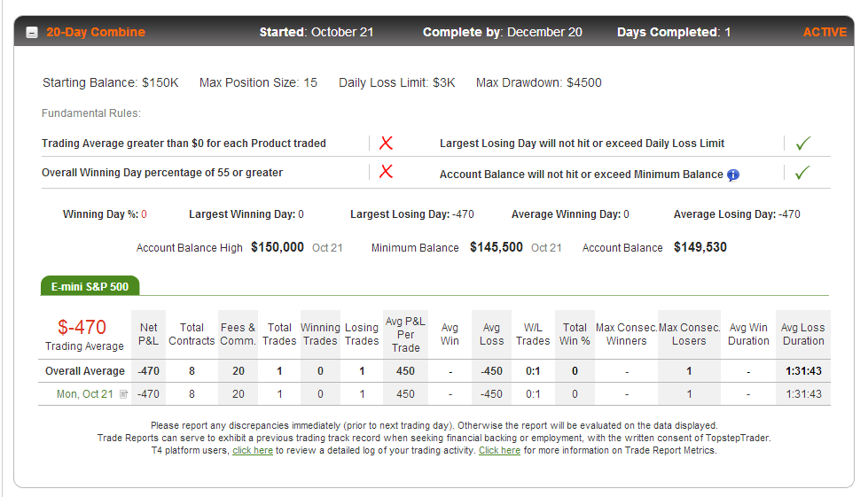This screenshot has width=868, height=497.
Task: Click the Total Contracts column header
Action: pyautogui.click(x=192, y=335)
